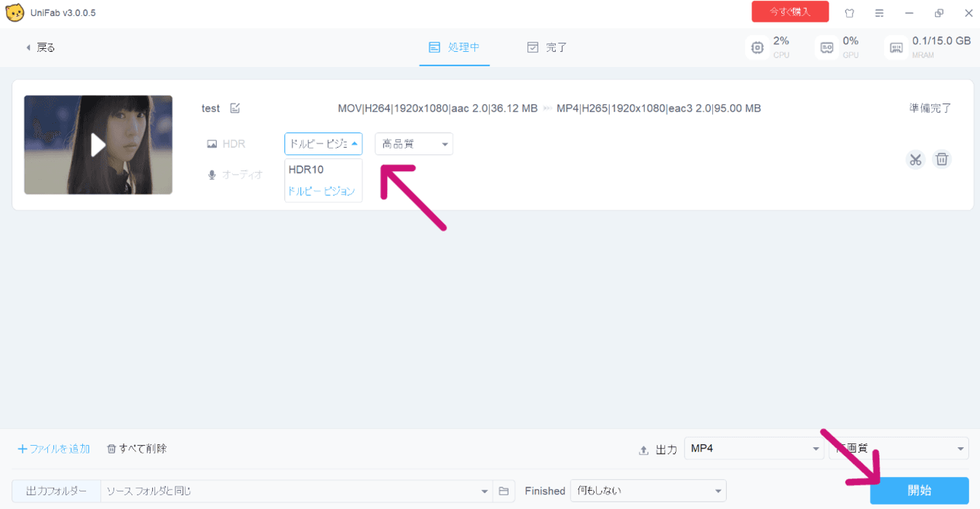Play the test video thumbnail preview
This screenshot has width=980, height=509.
(98, 145)
